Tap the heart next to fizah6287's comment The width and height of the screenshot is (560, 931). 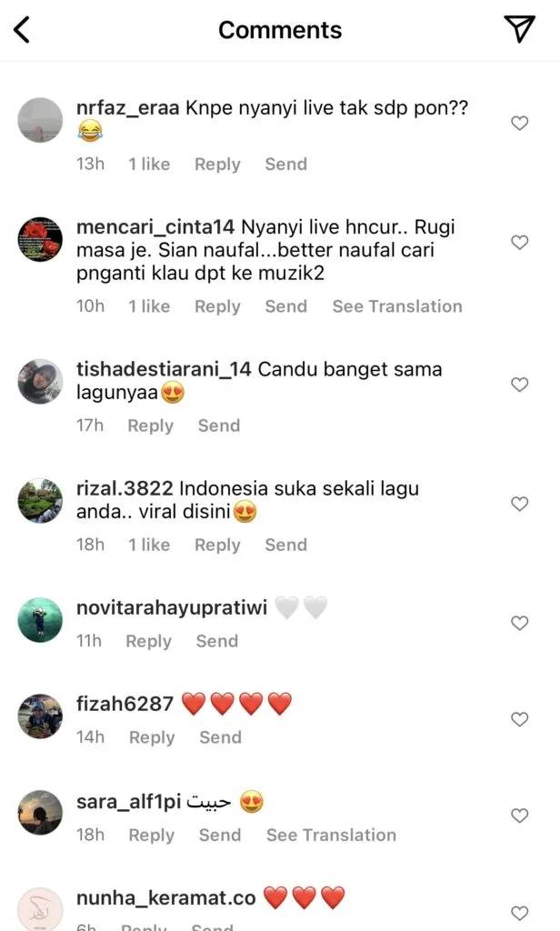pyautogui.click(x=520, y=719)
